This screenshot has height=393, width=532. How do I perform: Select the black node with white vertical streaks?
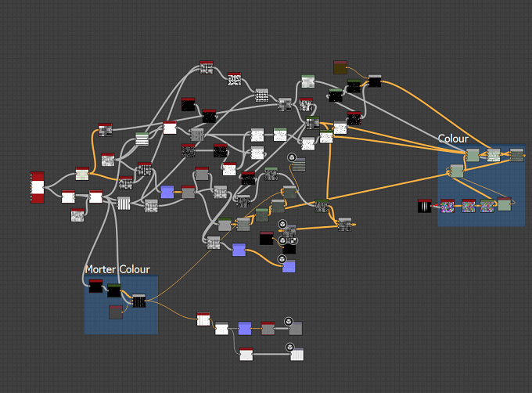(x=424, y=206)
